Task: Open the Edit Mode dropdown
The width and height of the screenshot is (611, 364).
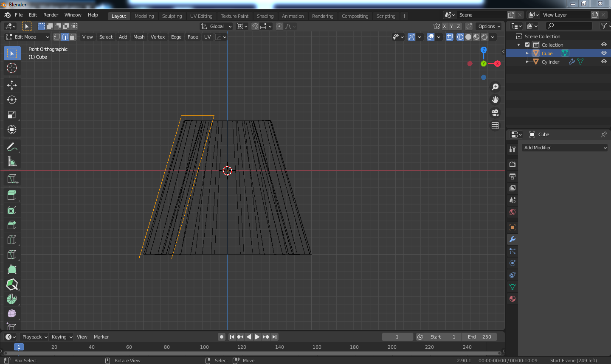Action: [x=28, y=37]
